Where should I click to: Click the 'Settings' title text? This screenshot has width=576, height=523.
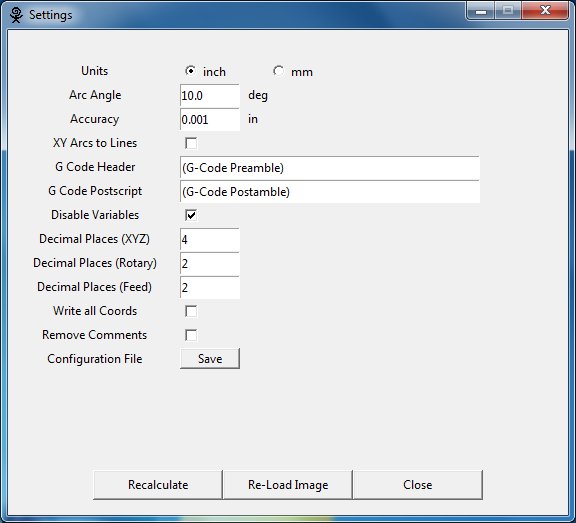tap(51, 15)
